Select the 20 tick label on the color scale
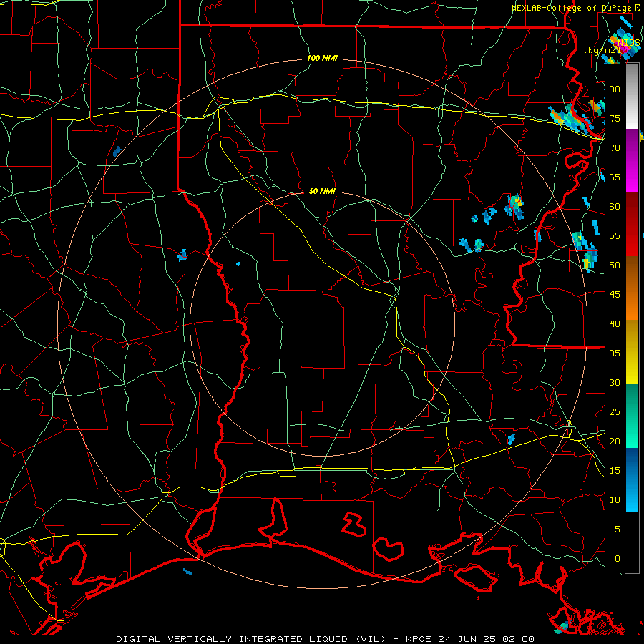 pos(615,441)
